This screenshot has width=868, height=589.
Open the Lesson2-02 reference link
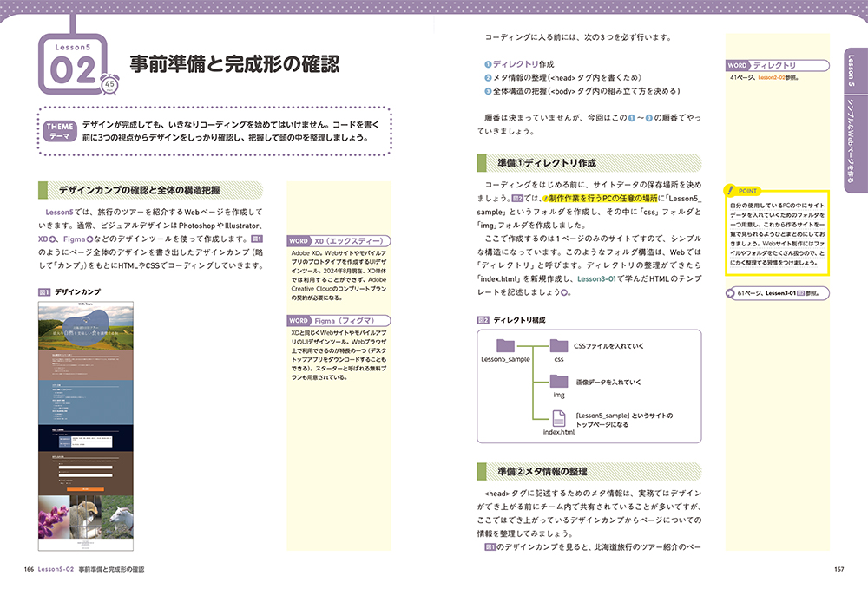pos(770,76)
